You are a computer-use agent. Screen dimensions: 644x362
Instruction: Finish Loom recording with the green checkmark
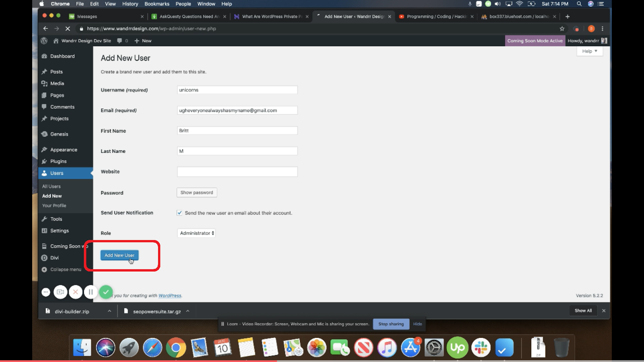[x=106, y=292]
